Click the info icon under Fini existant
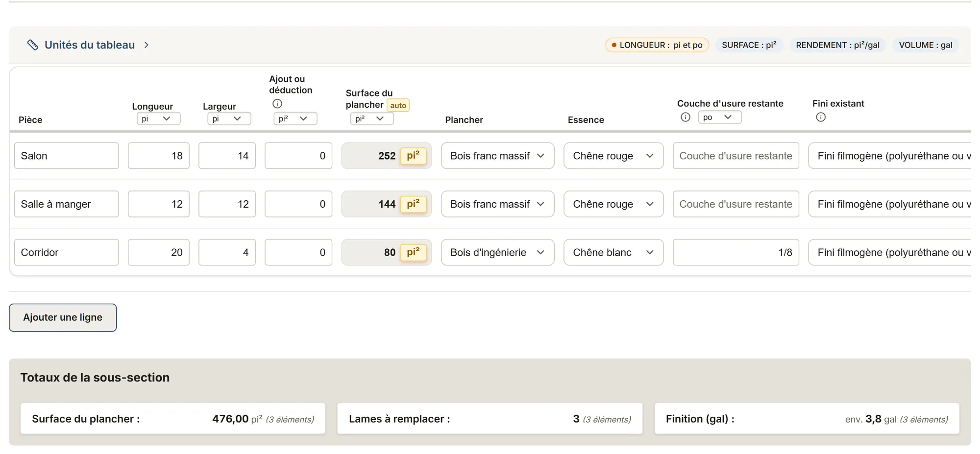980x454 pixels. pos(821,117)
